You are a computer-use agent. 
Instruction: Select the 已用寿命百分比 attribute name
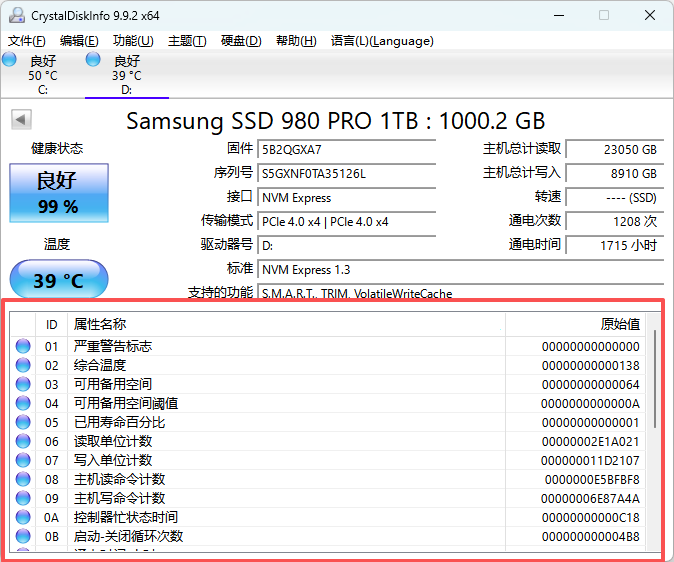pyautogui.click(x=119, y=422)
